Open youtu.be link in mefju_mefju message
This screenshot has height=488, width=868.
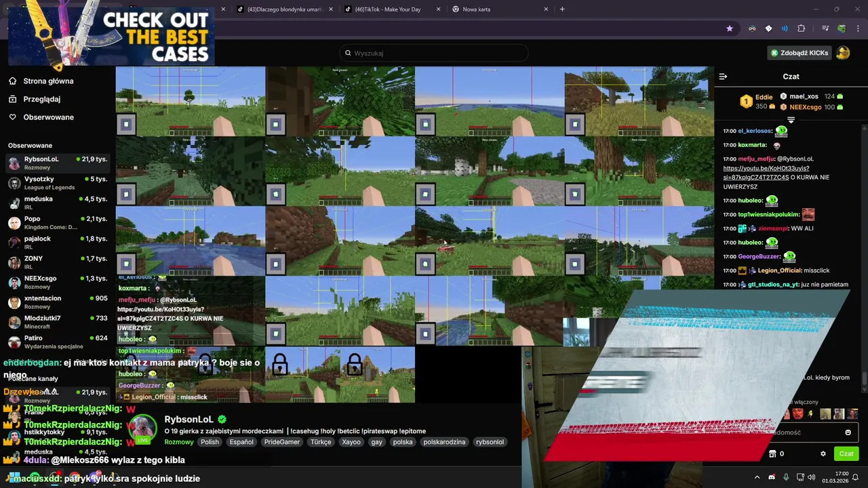[x=766, y=173]
